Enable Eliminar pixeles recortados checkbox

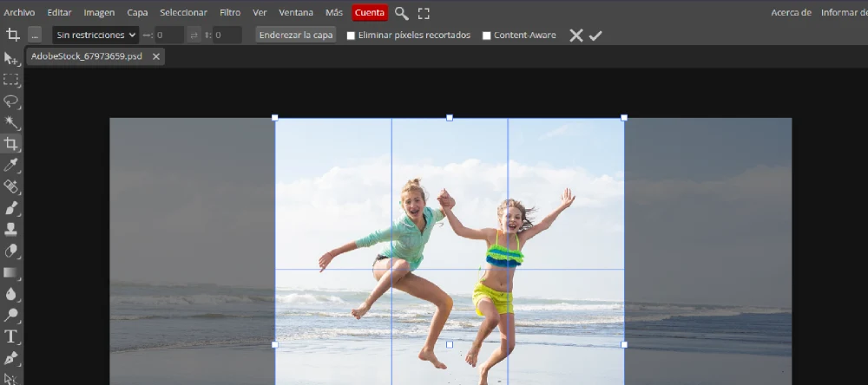[351, 36]
